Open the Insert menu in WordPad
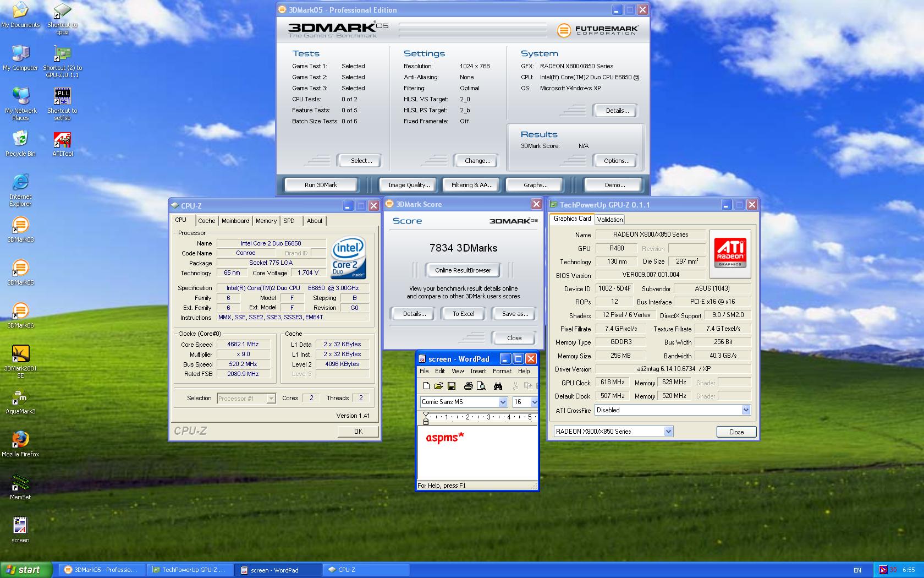The height and width of the screenshot is (578, 924). pos(478,371)
